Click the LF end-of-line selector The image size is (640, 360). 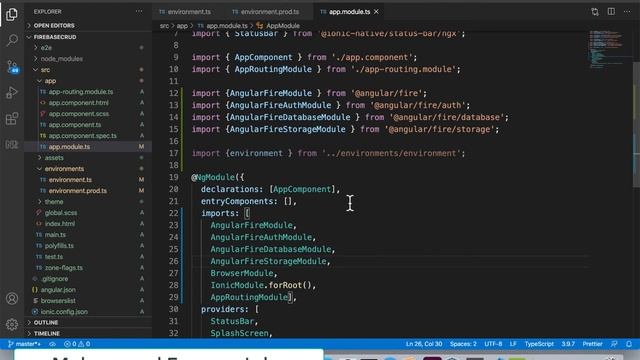coord(513,344)
